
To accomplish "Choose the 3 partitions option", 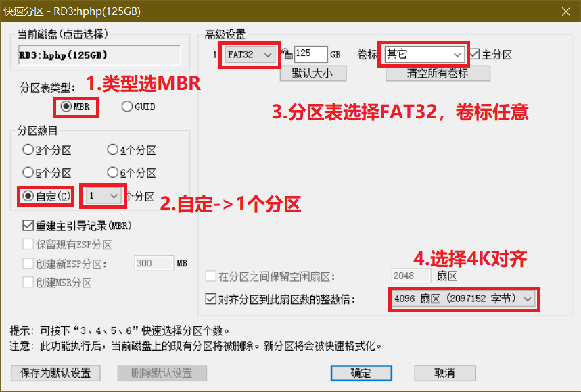I will [x=28, y=149].
